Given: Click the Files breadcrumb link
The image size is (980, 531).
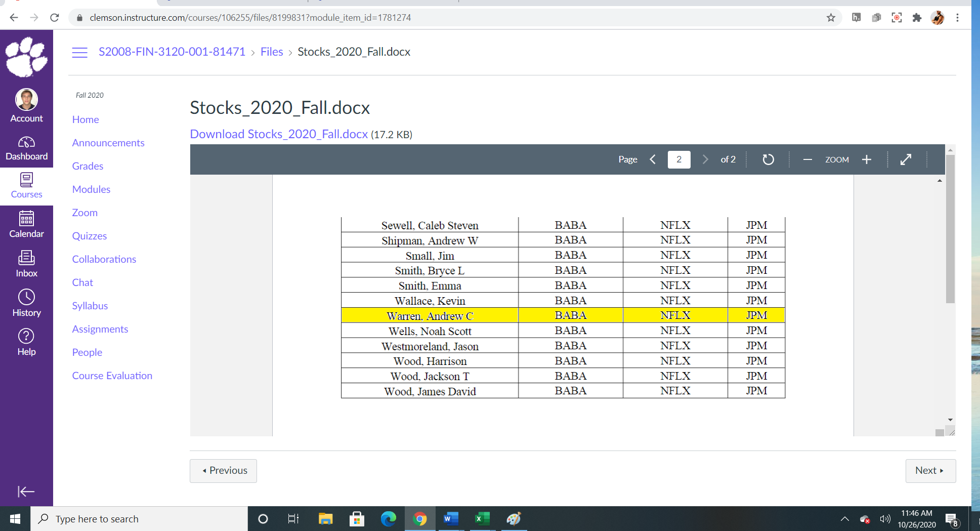Looking at the screenshot, I should [x=272, y=52].
